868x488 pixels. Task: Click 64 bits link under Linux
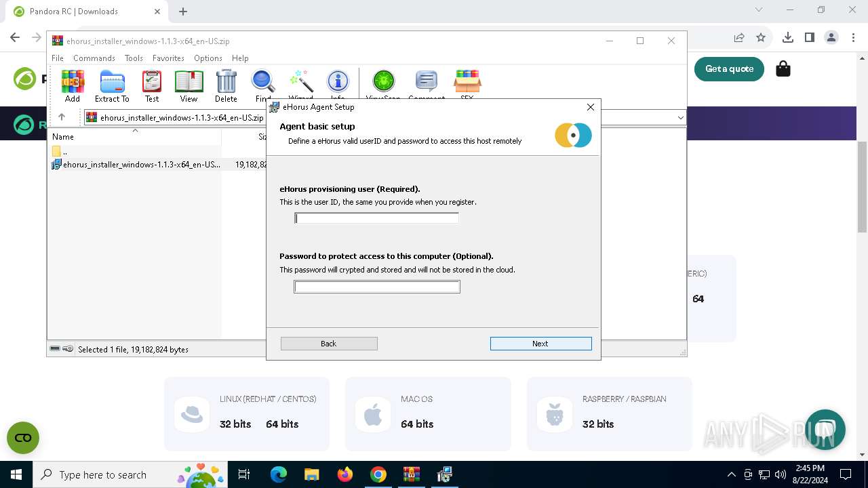pos(282,424)
